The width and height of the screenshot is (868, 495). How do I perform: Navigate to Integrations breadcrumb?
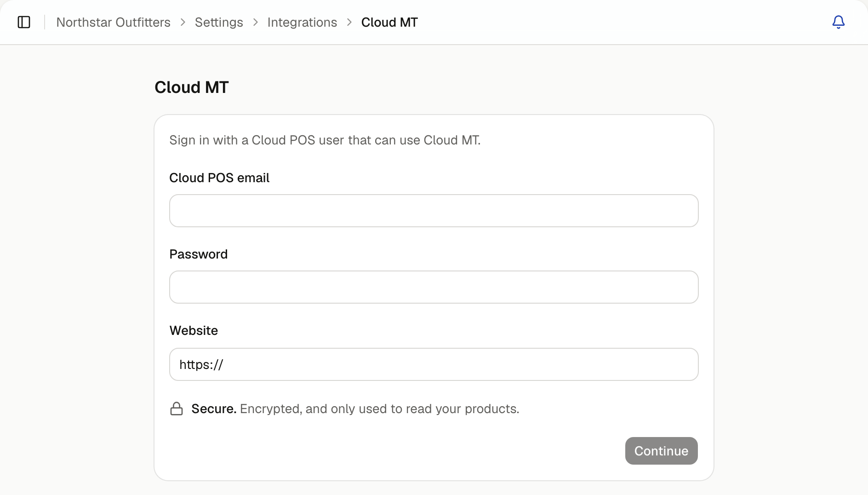(302, 22)
